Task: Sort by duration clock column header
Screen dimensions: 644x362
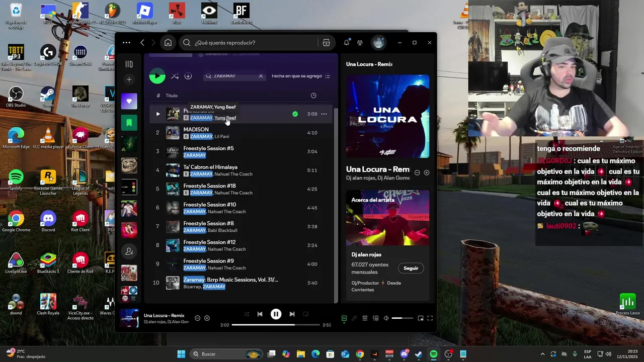Action: coord(313,96)
